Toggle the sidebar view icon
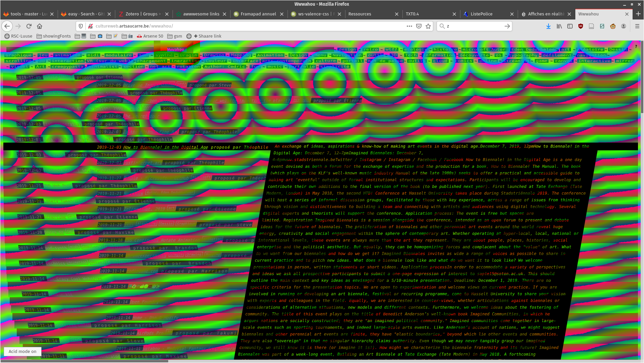 (570, 26)
